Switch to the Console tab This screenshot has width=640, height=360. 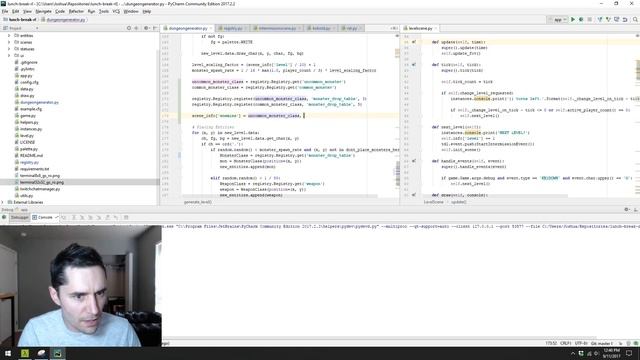45,218
